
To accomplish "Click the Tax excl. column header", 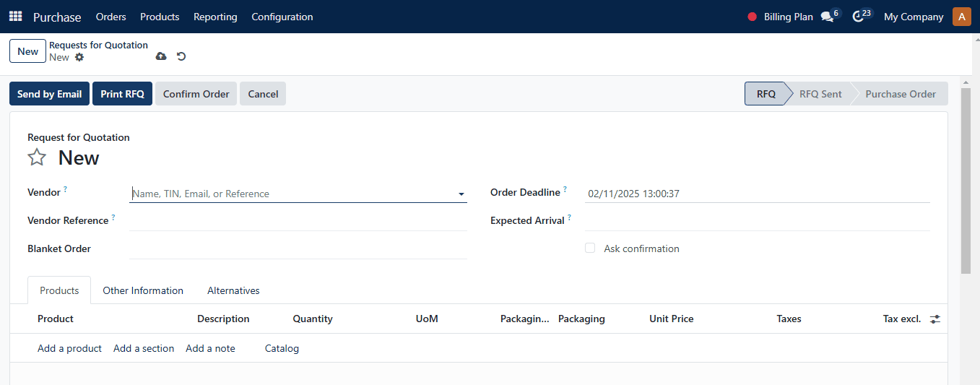I will [902, 319].
